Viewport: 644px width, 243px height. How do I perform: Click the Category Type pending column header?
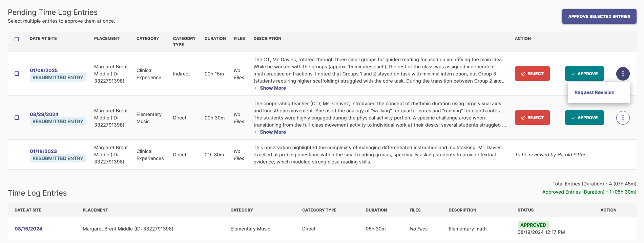[184, 42]
